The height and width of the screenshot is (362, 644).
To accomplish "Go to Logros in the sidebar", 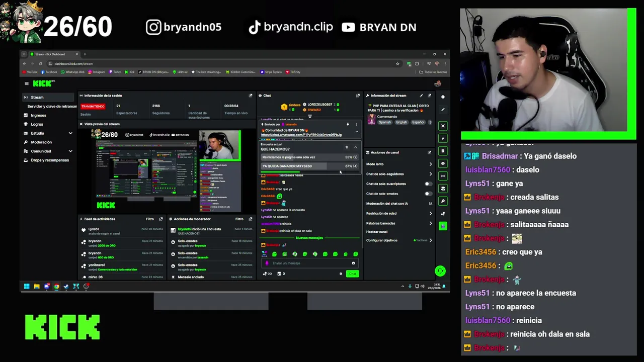I will (37, 124).
